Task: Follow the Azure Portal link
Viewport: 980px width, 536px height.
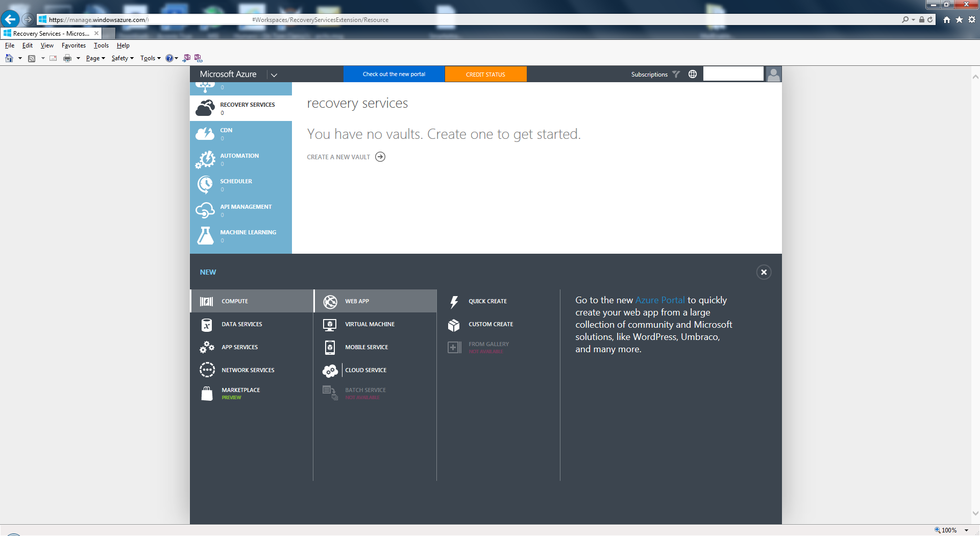Action: coord(660,300)
